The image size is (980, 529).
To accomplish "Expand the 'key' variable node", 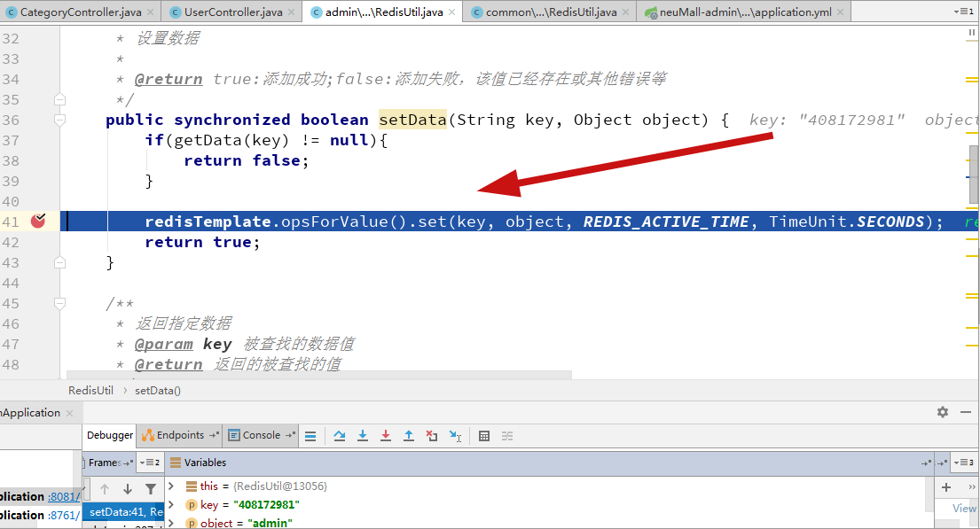I will 171,505.
